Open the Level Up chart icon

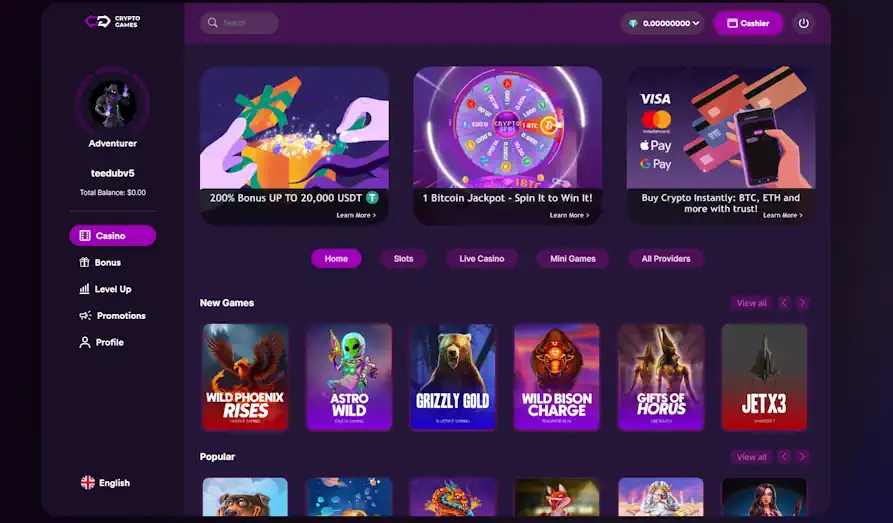click(x=84, y=289)
